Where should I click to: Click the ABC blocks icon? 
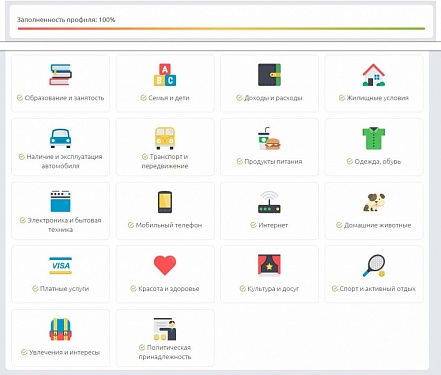pyautogui.click(x=165, y=75)
